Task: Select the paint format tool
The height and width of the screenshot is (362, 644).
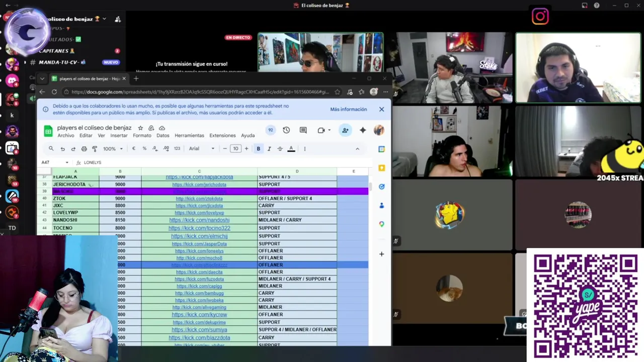Action: [x=95, y=149]
